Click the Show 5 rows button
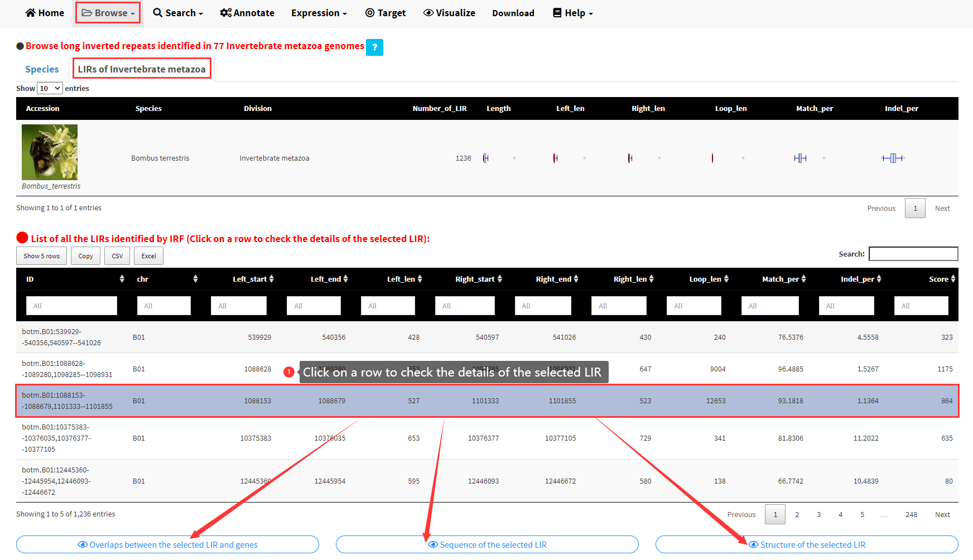 (41, 256)
